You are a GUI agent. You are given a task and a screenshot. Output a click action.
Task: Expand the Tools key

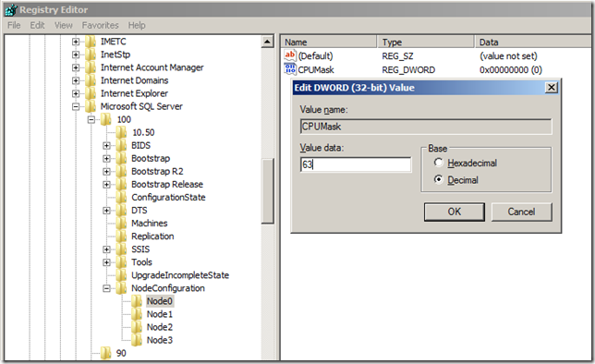point(106,262)
